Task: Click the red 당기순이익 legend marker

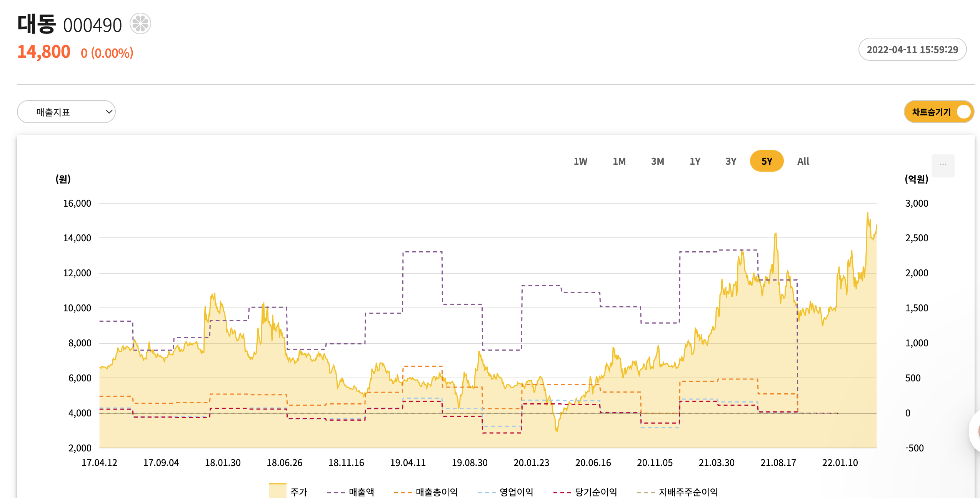Action: pos(562,492)
